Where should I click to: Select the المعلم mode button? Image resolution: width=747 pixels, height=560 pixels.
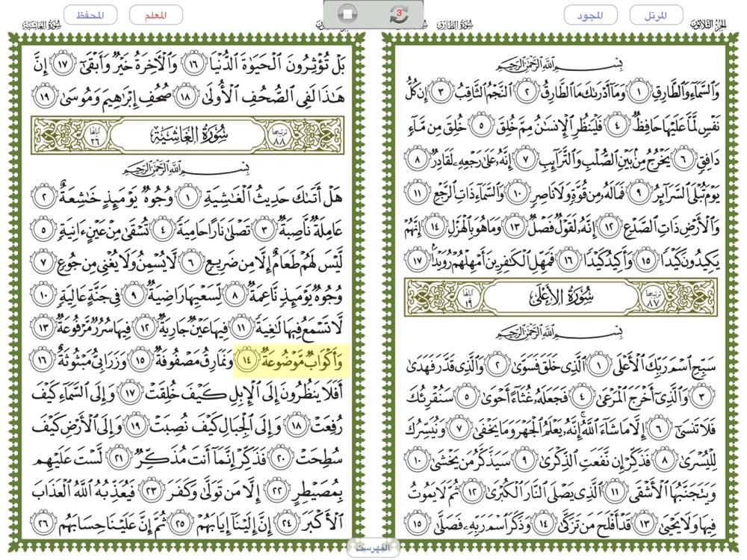[156, 15]
